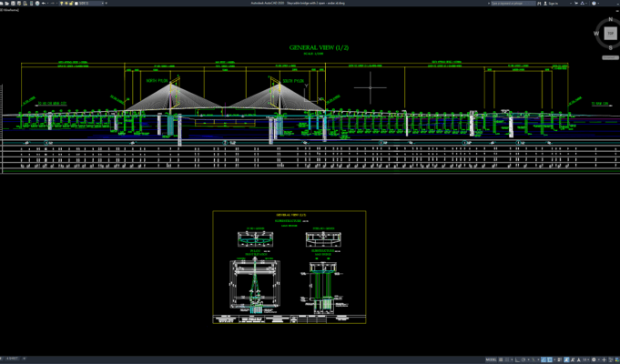Click the framed General View (2/2) sheet
The width and height of the screenshot is (620, 364).
pyautogui.click(x=290, y=268)
